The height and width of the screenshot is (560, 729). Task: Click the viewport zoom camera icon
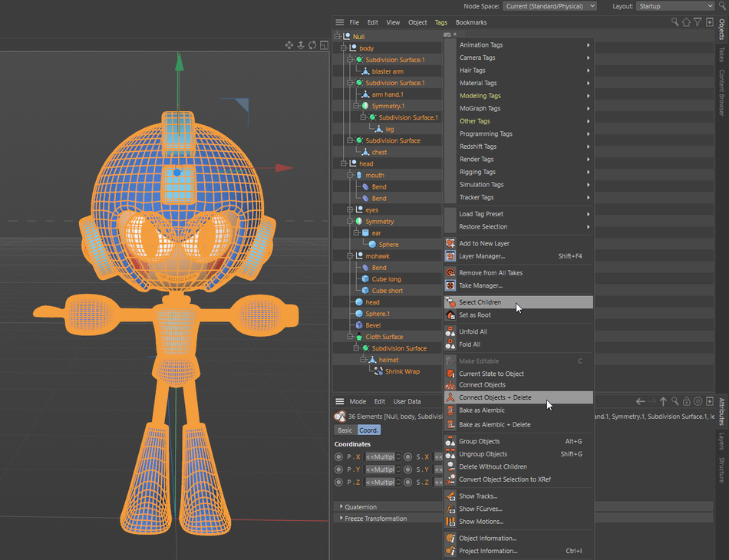click(300, 45)
